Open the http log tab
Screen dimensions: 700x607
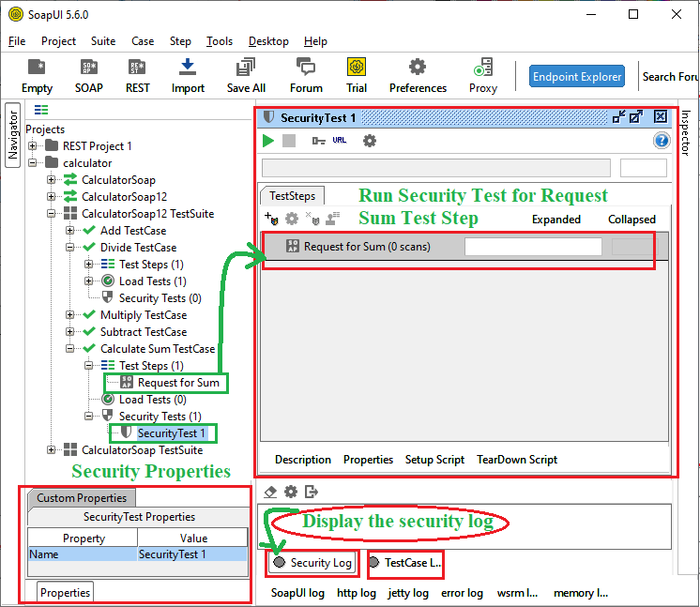[357, 593]
